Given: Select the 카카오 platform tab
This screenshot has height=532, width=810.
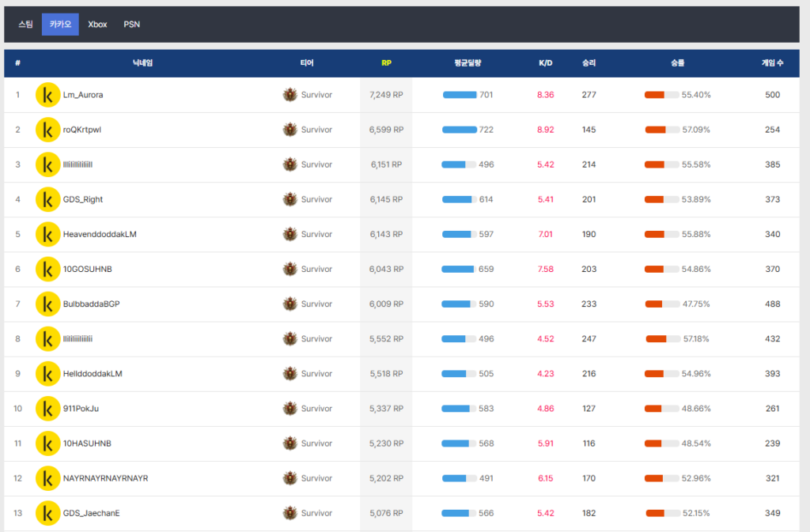Looking at the screenshot, I should [x=60, y=25].
